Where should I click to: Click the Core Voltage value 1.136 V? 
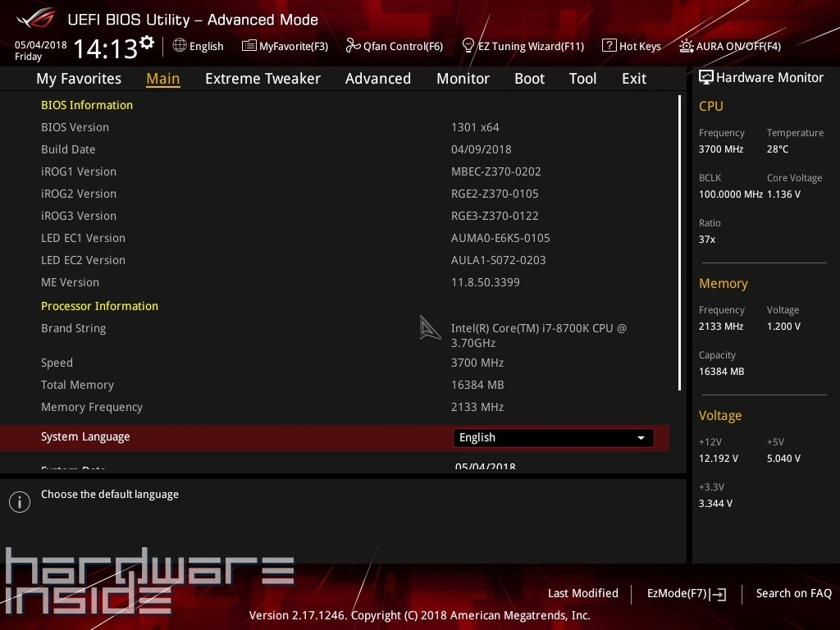tap(783, 194)
